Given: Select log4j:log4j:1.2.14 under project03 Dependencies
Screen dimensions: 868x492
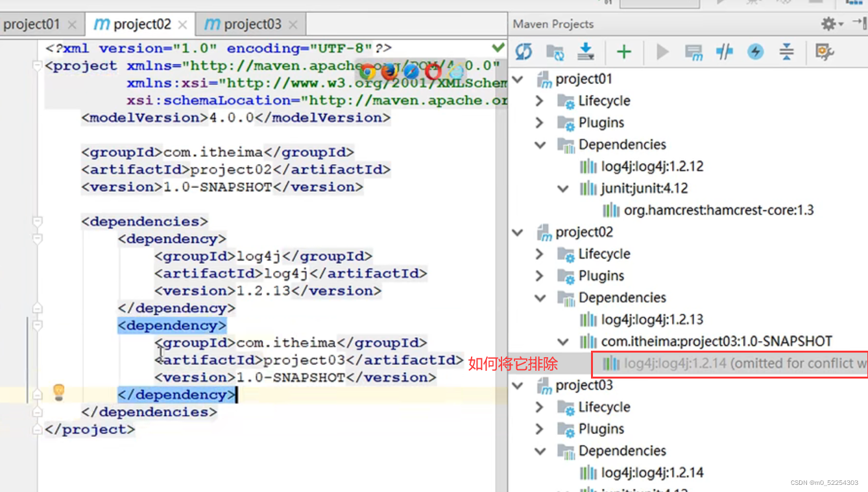Looking at the screenshot, I should [x=653, y=473].
